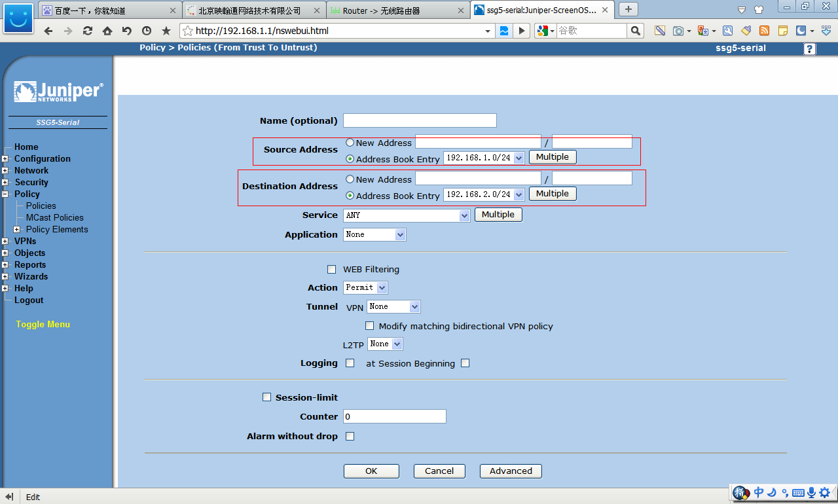Click the bookmark star icon in toolbar
The height and width of the screenshot is (504, 838).
pyautogui.click(x=166, y=31)
